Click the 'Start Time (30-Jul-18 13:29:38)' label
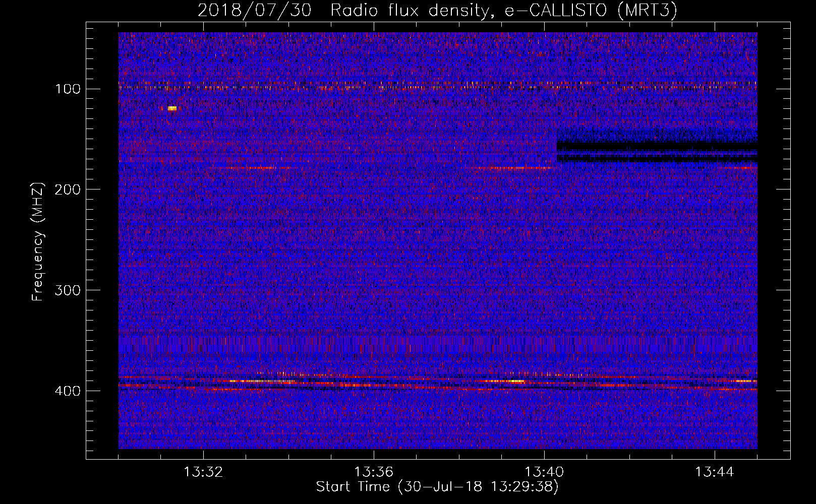This screenshot has width=816, height=504. (437, 487)
